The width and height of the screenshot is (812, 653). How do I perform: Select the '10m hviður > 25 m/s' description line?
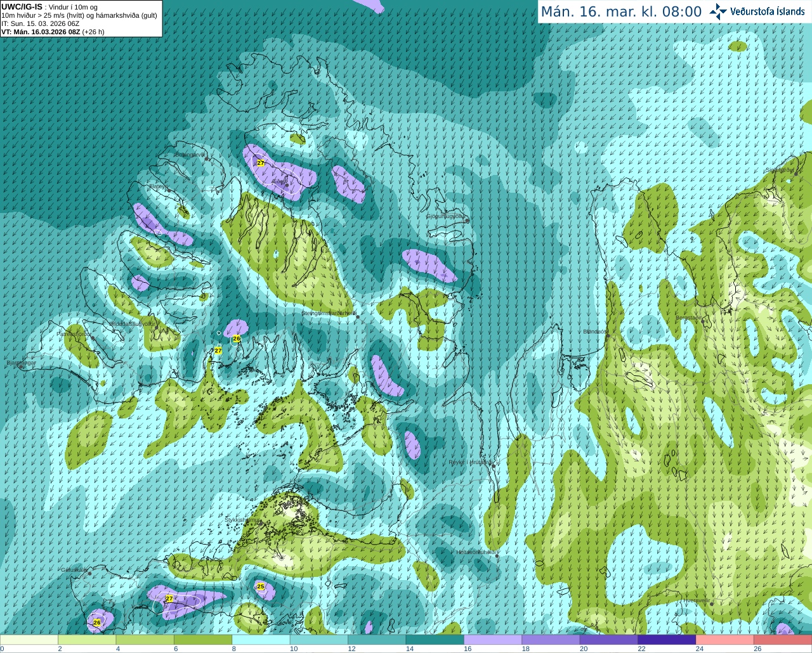coord(79,15)
